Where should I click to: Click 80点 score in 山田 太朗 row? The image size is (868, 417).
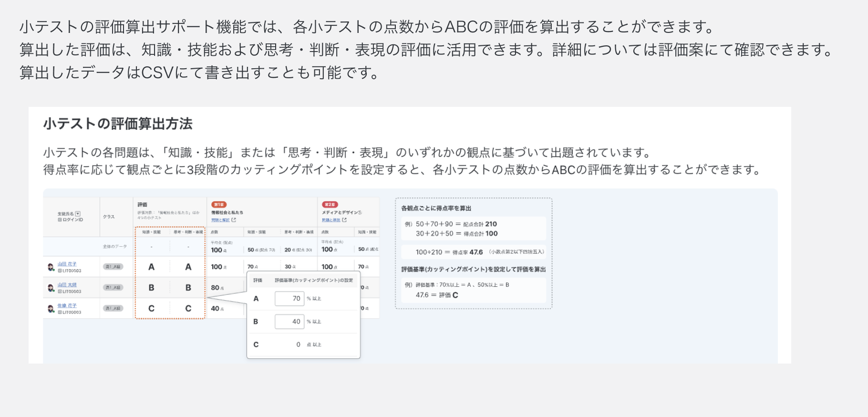[x=217, y=288]
